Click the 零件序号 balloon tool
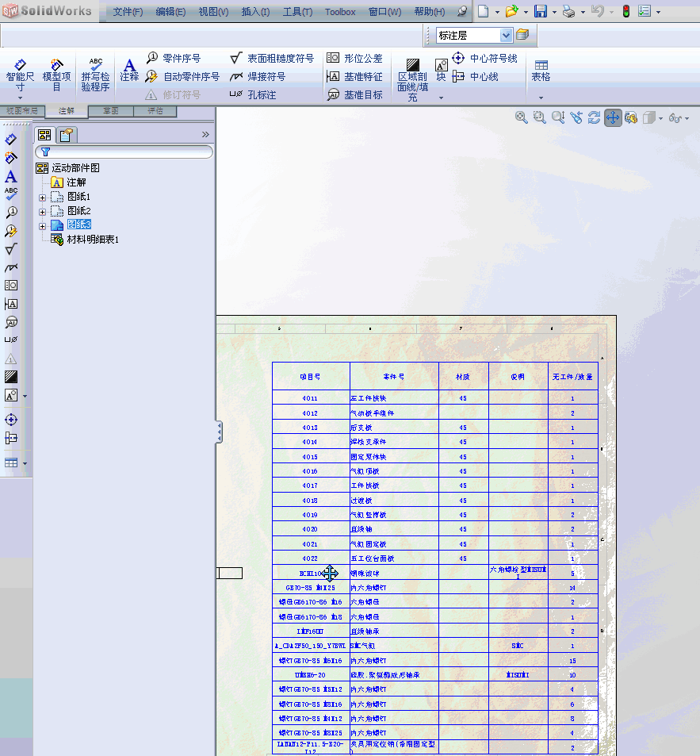Image resolution: width=700 pixels, height=756 pixels. [174, 59]
